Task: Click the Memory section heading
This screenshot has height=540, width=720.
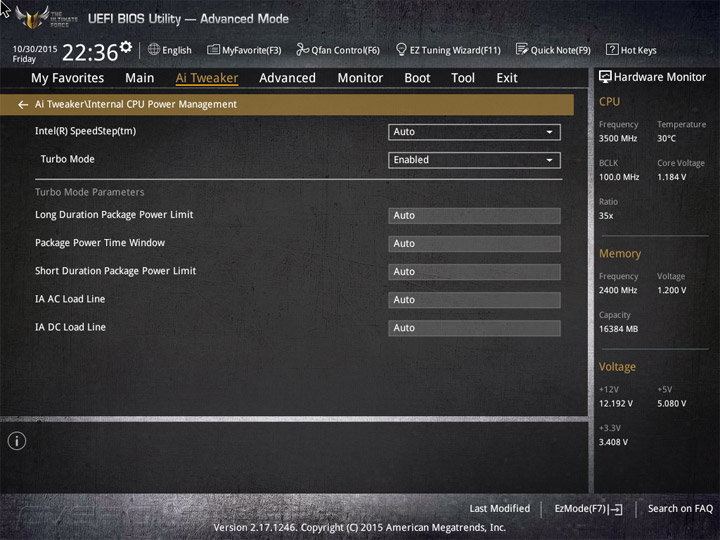Action: pos(620,253)
